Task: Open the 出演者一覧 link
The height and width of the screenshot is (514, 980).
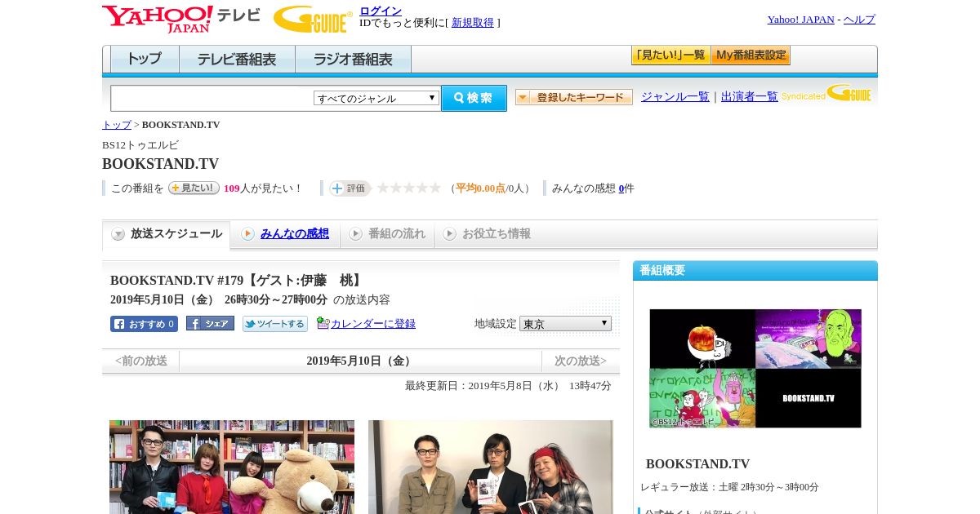Action: 750,96
